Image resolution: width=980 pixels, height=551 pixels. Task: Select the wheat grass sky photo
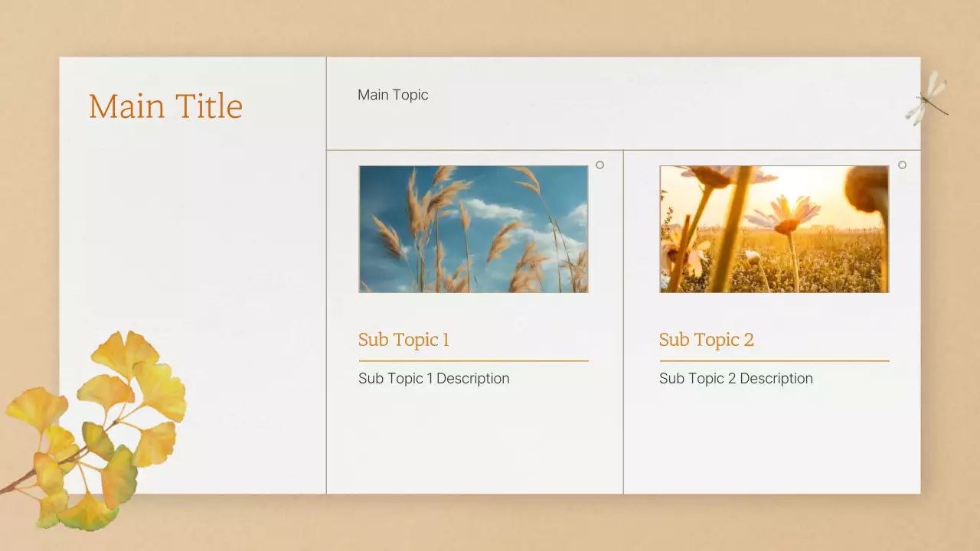473,229
